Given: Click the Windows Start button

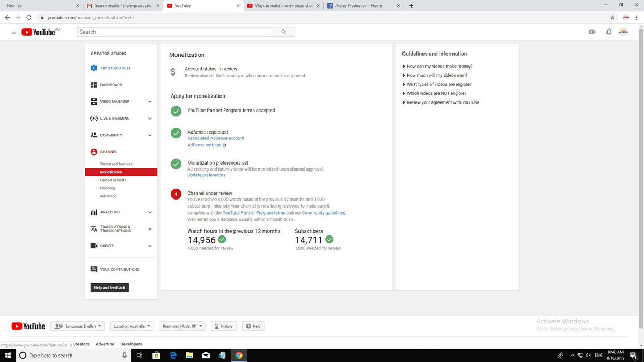Looking at the screenshot, I should (8, 355).
